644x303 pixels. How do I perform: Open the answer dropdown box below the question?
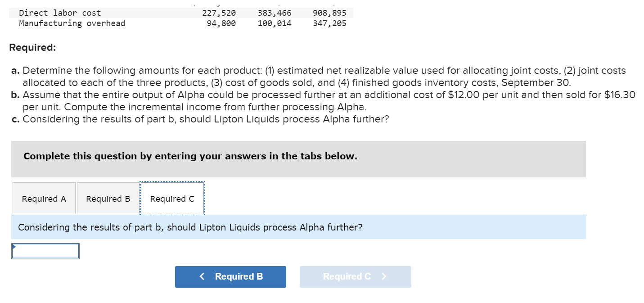click(x=46, y=251)
